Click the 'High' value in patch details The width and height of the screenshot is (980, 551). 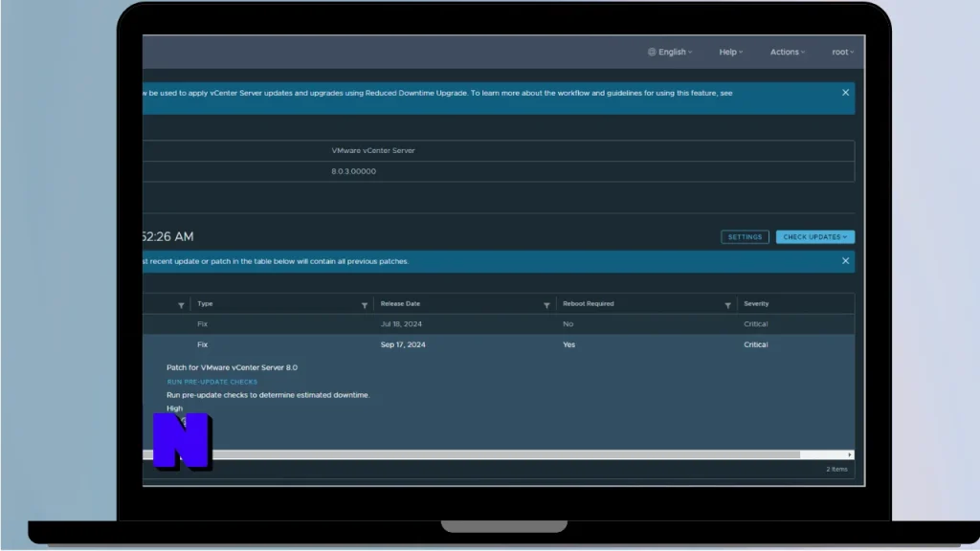(x=174, y=408)
